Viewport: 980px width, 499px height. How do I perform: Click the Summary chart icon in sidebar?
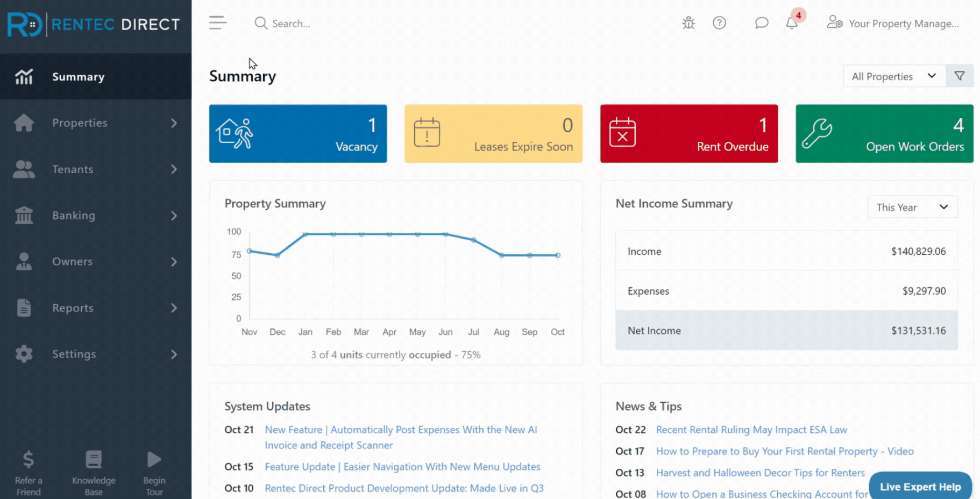24,77
